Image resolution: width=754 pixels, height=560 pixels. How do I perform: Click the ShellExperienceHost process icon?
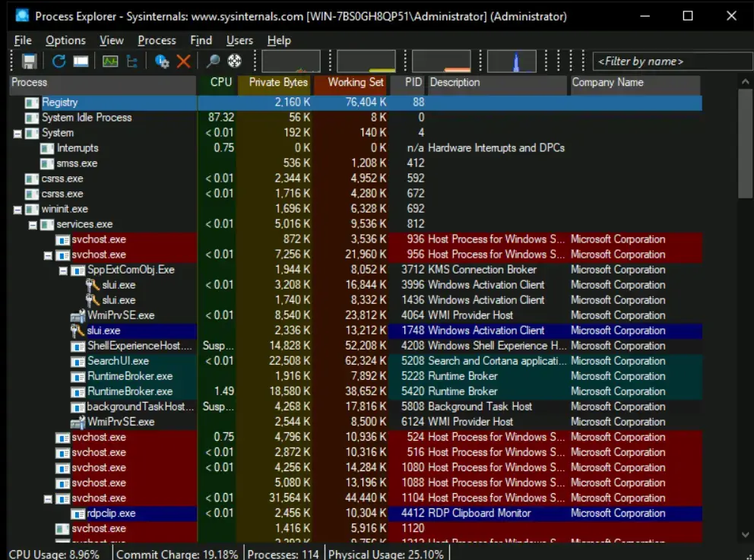click(78, 346)
